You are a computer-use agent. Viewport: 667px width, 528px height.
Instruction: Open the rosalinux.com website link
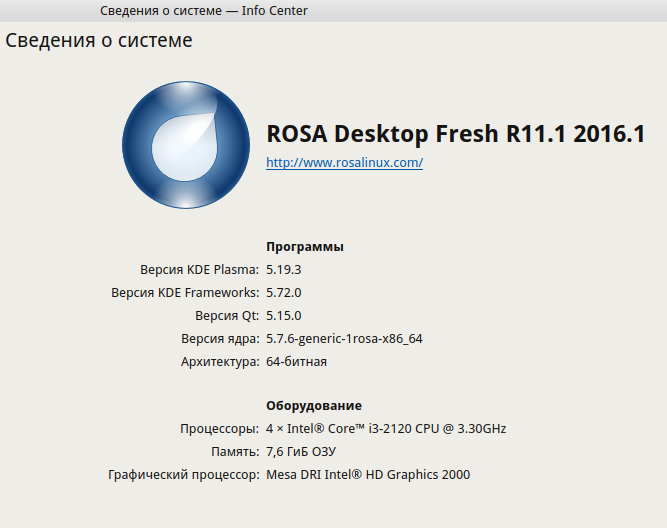point(344,162)
